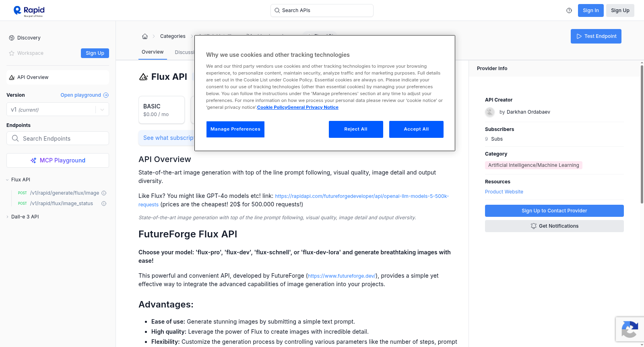Screen dimensions: 644x347
Task: Click the Darkhan Ordabaev avatar image
Action: [490, 112]
